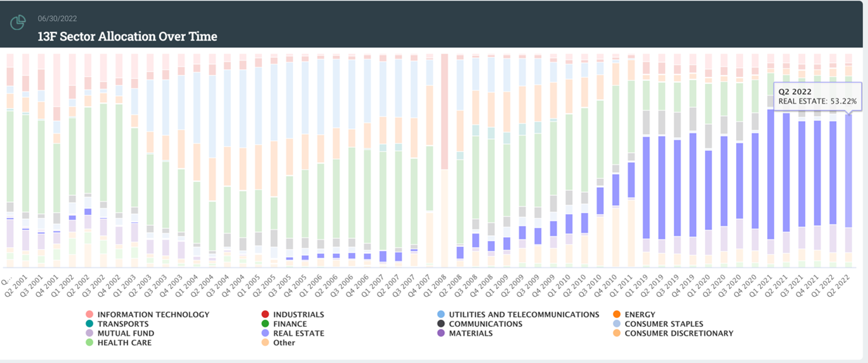
Task: Click the red Industrials legend dot
Action: (265, 315)
